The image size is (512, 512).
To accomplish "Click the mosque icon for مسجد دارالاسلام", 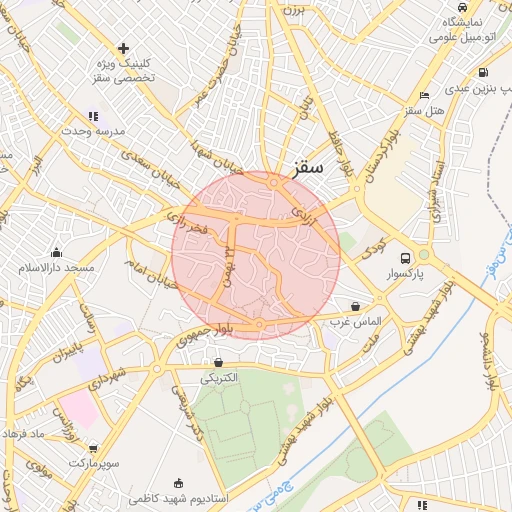I will point(56,253).
